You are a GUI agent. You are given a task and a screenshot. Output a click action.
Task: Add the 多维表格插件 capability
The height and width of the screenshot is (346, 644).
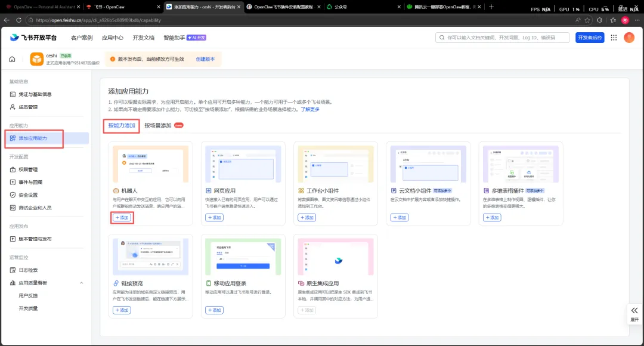492,217
